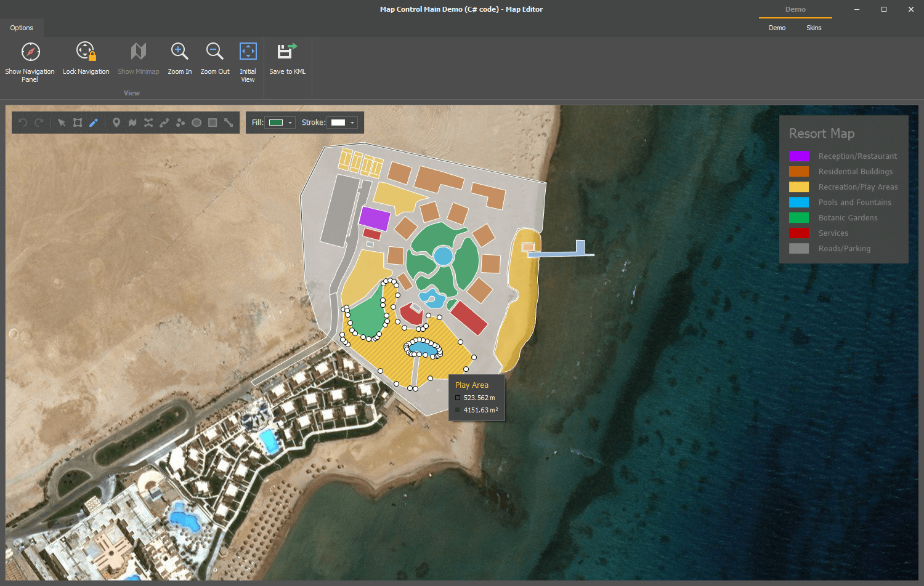Viewport: 924px width, 586px height.
Task: Click the Demo menu item
Action: (x=777, y=28)
